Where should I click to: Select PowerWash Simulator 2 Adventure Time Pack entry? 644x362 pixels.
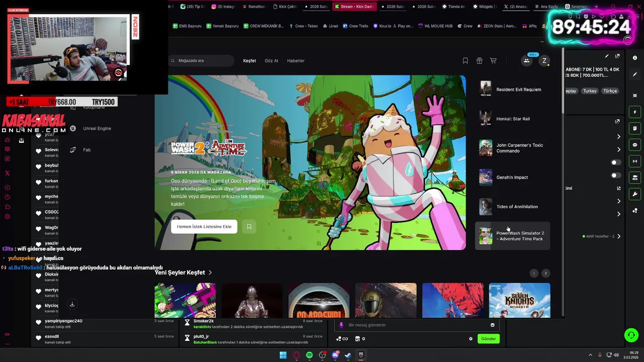coord(513,236)
